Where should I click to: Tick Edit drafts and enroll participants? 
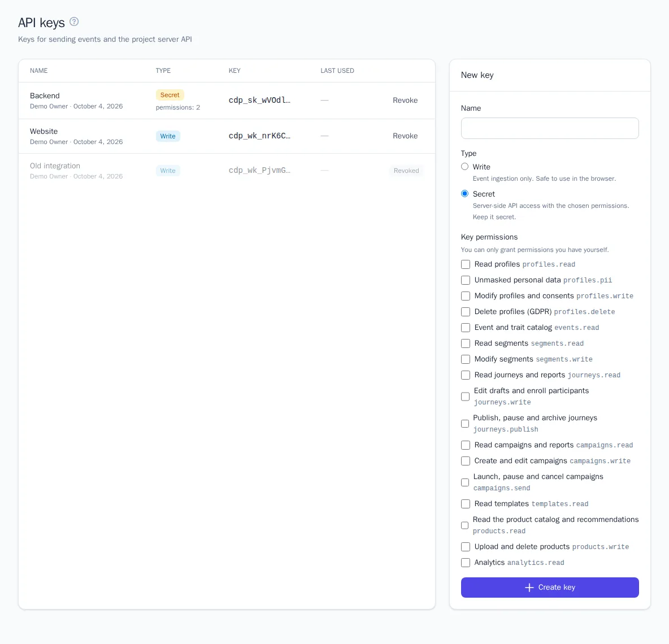tap(465, 397)
